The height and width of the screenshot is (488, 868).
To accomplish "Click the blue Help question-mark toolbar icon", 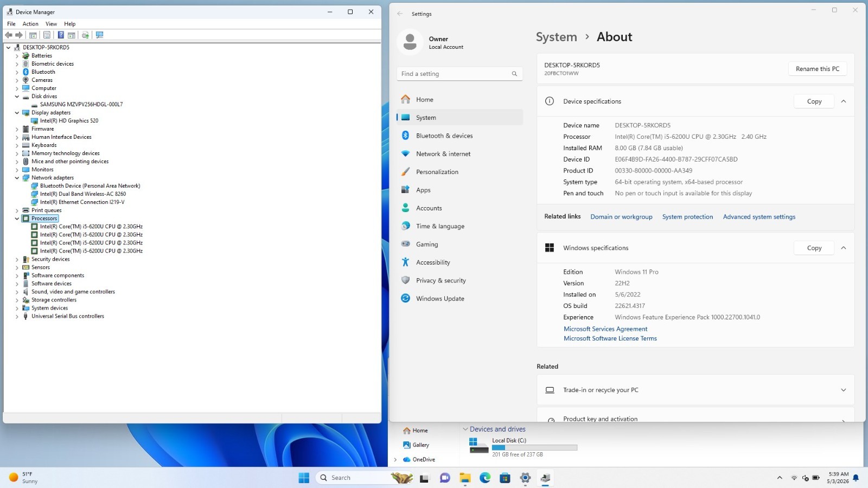I will tap(61, 35).
